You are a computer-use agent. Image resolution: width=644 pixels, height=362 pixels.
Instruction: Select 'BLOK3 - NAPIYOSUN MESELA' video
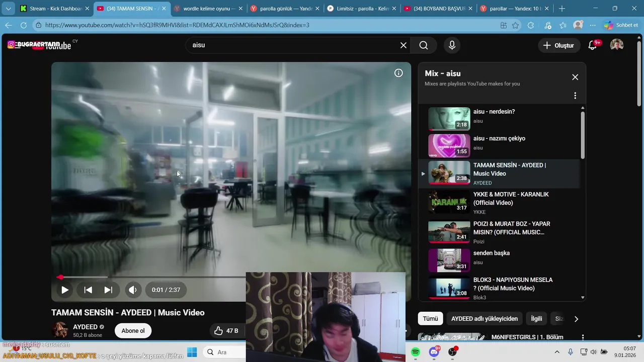click(500, 288)
